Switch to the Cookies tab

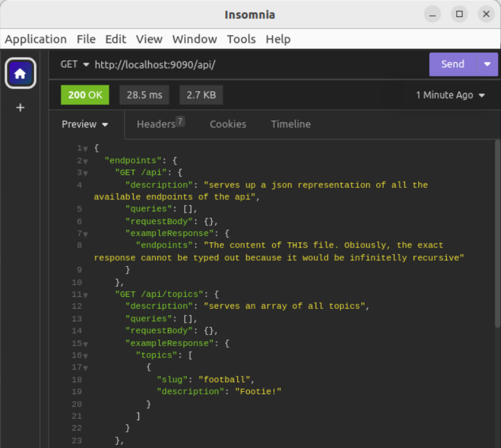pyautogui.click(x=228, y=124)
